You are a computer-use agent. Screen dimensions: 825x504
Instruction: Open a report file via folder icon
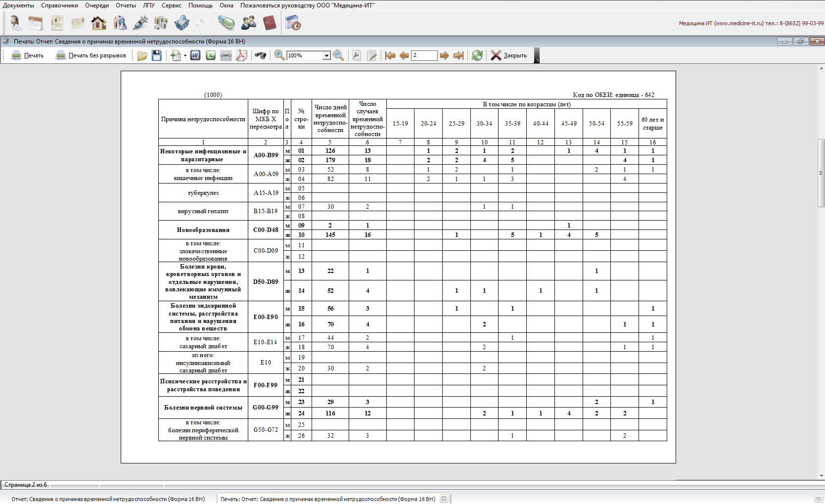tap(142, 55)
